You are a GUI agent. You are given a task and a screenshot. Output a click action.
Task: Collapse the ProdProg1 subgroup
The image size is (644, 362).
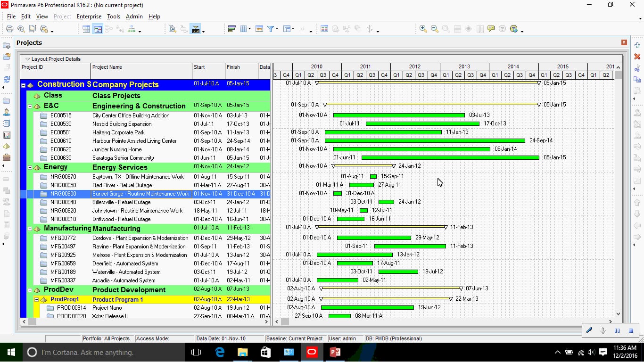(x=36, y=299)
